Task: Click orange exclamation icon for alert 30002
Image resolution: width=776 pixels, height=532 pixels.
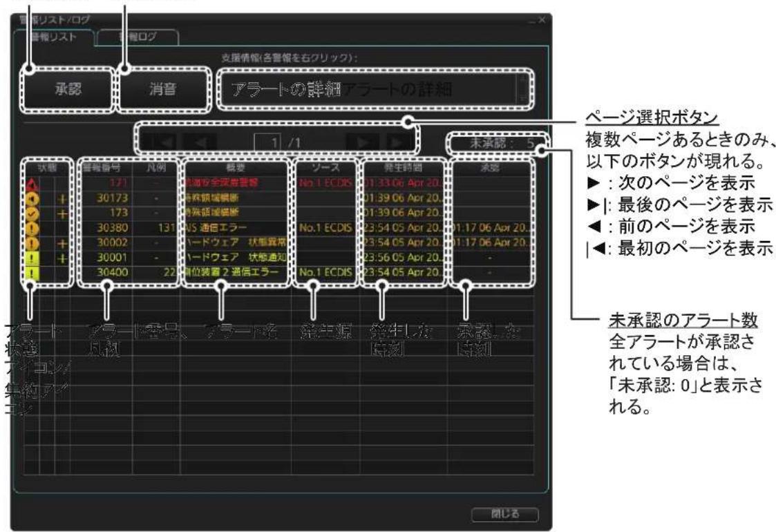Action: click(32, 243)
